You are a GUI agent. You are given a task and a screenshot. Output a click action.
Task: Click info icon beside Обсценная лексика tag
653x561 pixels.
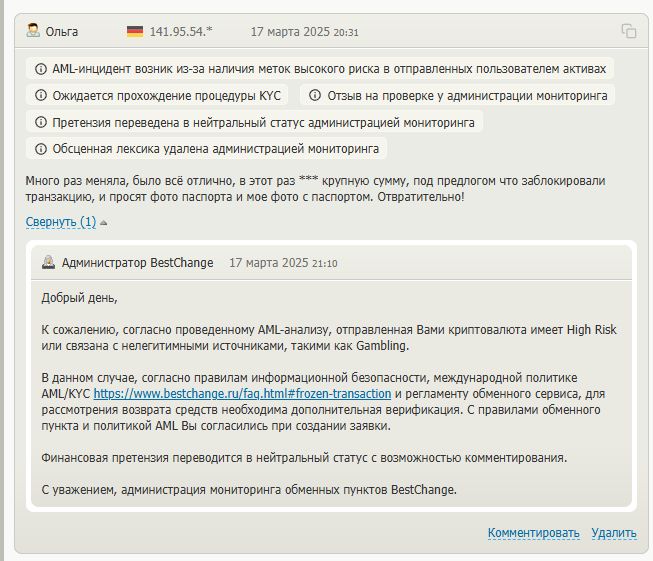point(41,149)
